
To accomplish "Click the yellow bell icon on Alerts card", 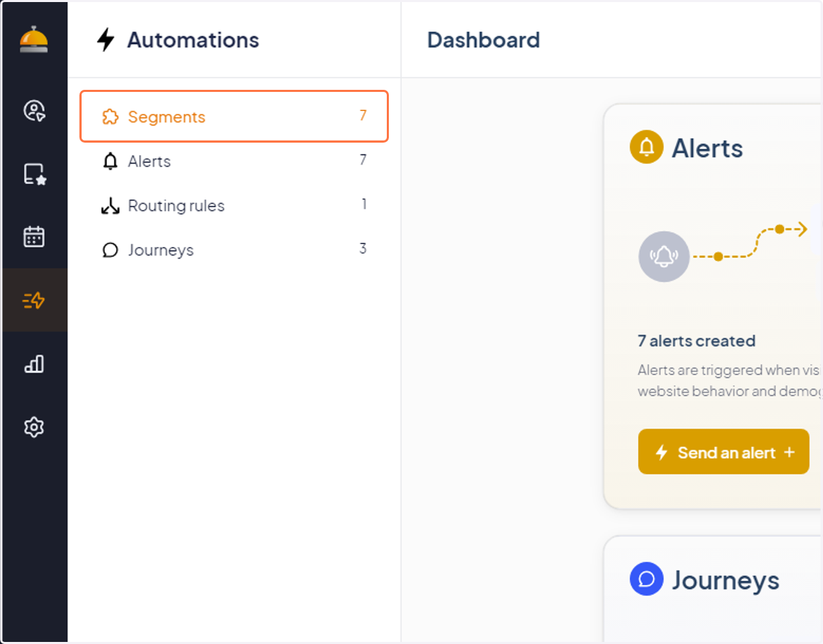I will [x=646, y=147].
